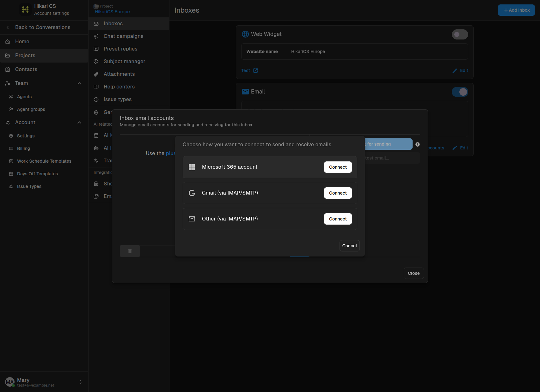Open Preset replies
Image resolution: width=540 pixels, height=392 pixels.
click(129, 49)
